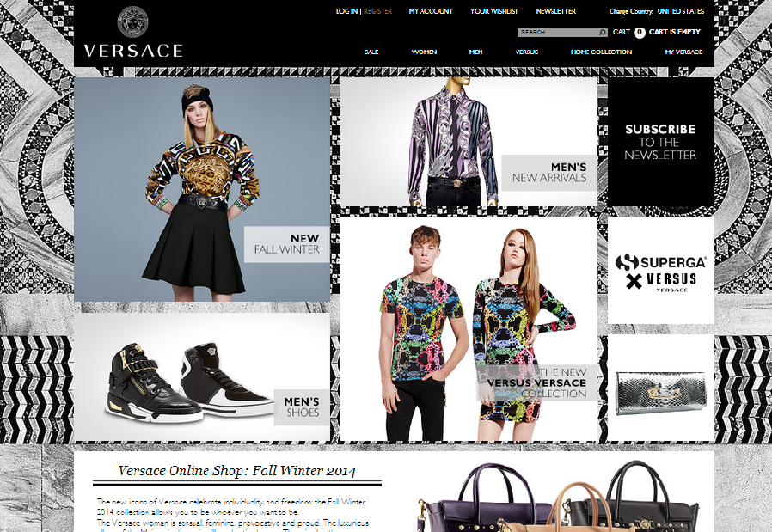Open the Men's Shoes sneaker banner
The width and height of the screenshot is (772, 532).
click(202, 377)
